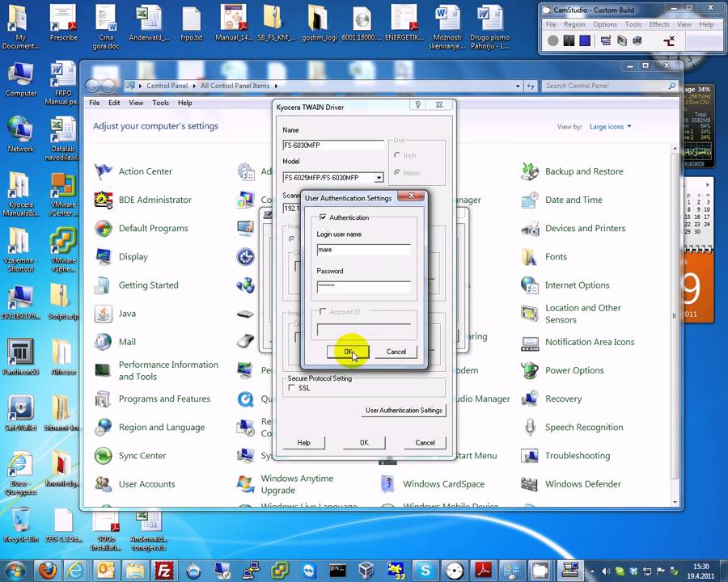Open Programs and Features
728x582 pixels.
pyautogui.click(x=152, y=399)
